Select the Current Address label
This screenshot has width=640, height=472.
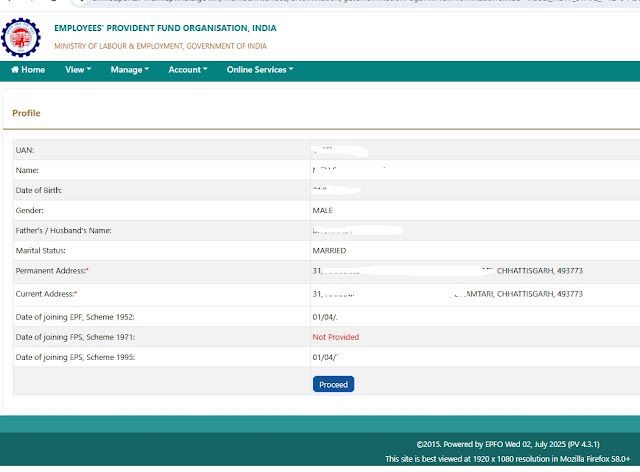pyautogui.click(x=46, y=294)
